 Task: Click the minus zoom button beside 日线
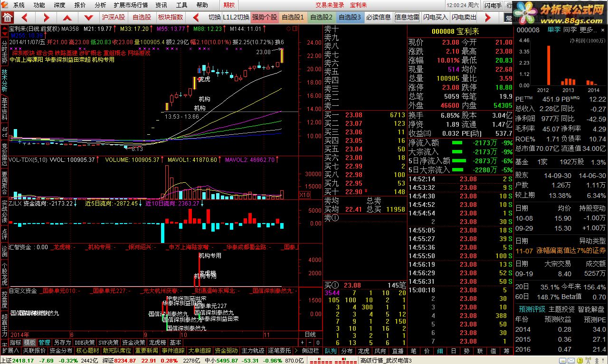point(309,342)
